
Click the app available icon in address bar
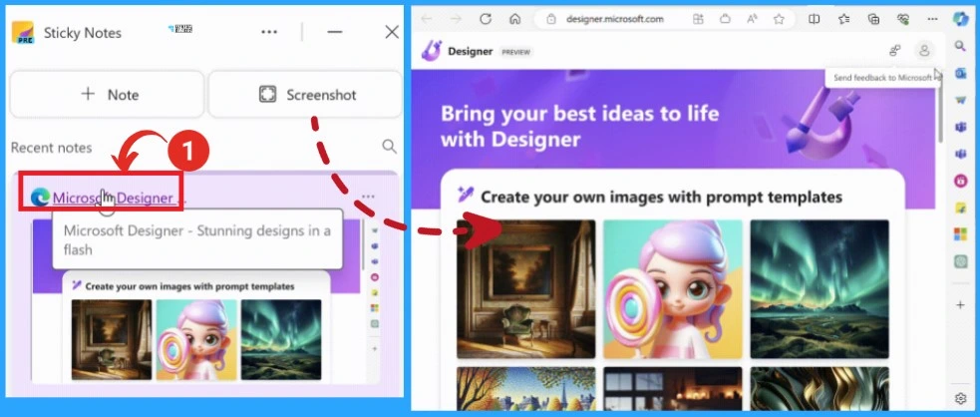click(698, 19)
